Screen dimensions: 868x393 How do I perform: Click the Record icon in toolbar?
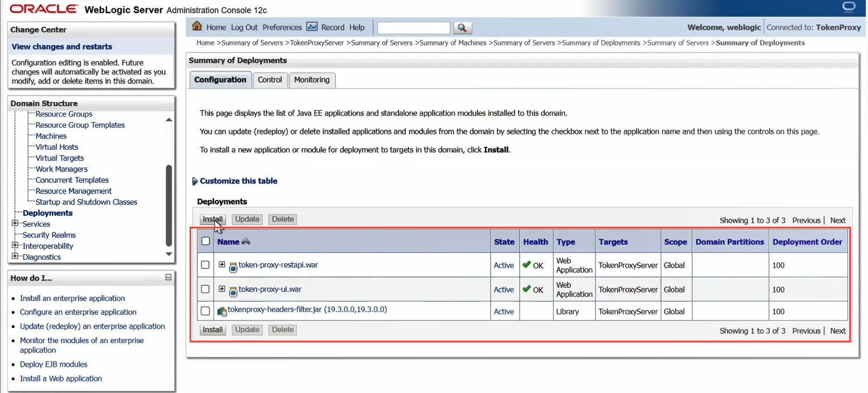point(312,27)
